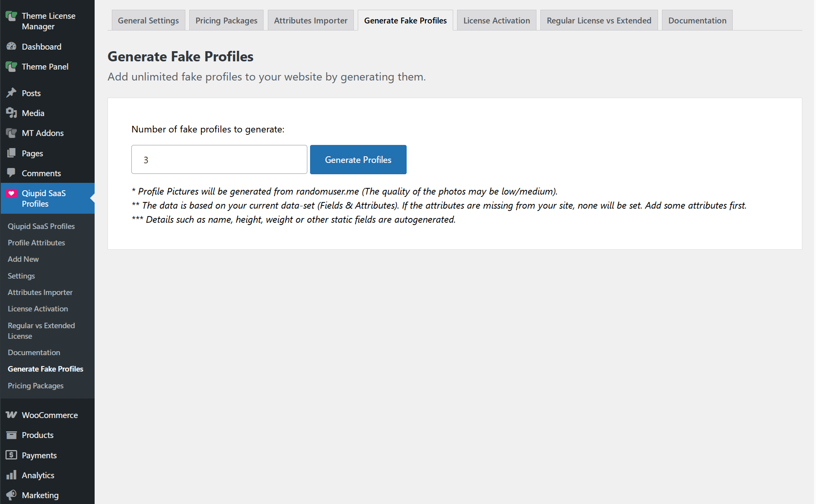Open Theme License Manager menu item
This screenshot has width=816, height=504.
48,21
